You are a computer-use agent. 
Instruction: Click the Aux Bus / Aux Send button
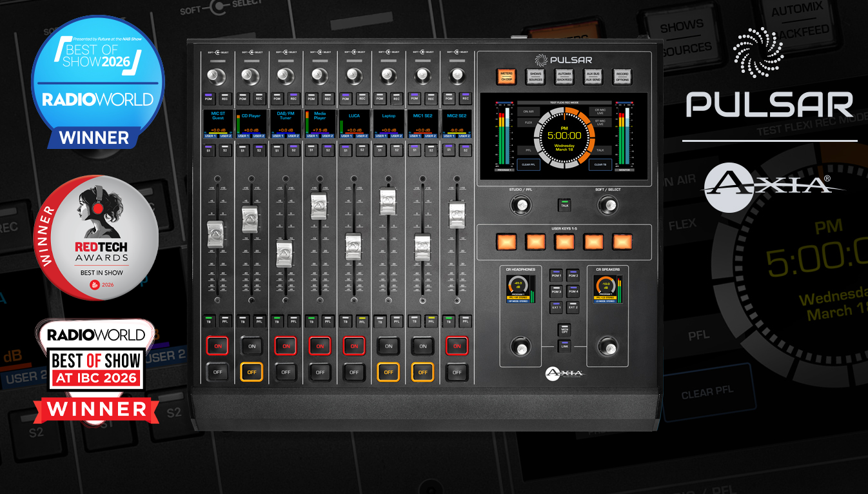[593, 77]
